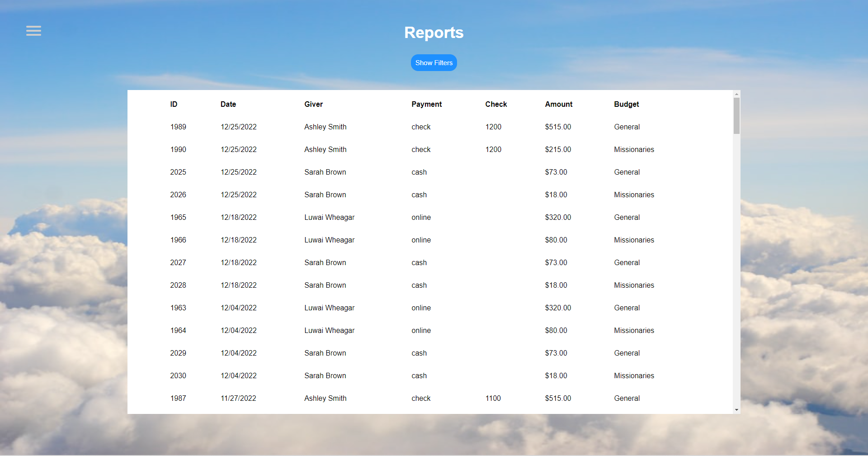Screen dimensions: 868x456
Task: Click the $215.00 amount in row 1990
Action: 558,149
